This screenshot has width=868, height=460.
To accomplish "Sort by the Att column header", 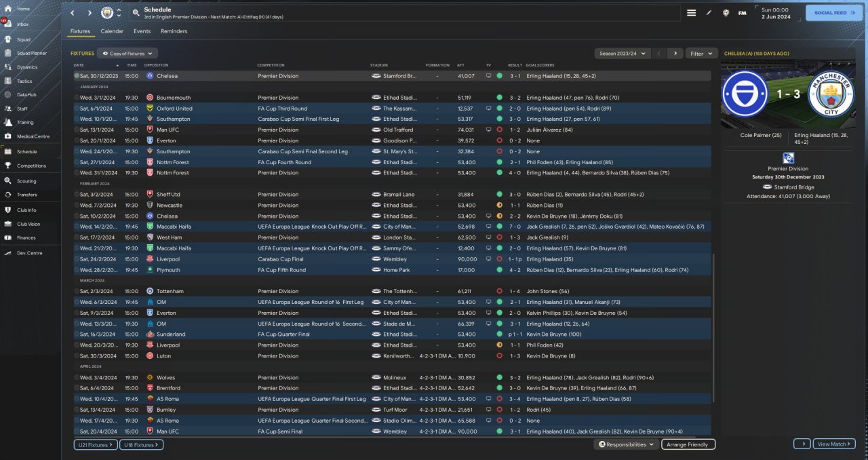I will pos(461,65).
